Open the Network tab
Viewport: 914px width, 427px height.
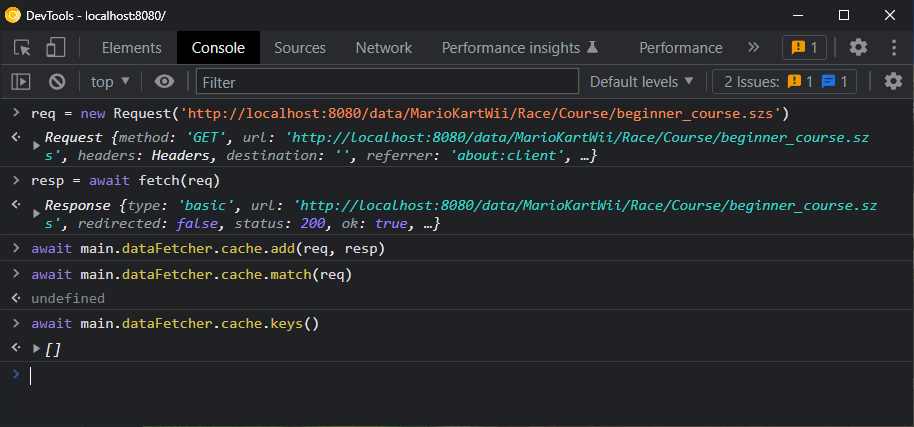coord(384,48)
